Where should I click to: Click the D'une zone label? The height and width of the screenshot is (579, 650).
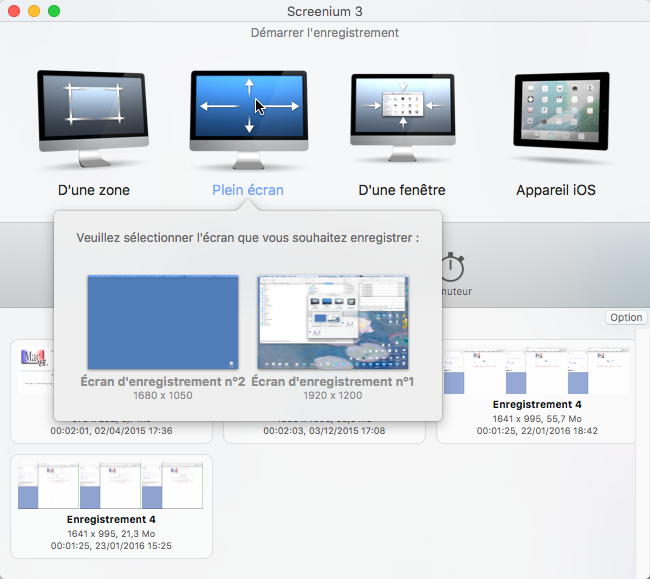(94, 190)
